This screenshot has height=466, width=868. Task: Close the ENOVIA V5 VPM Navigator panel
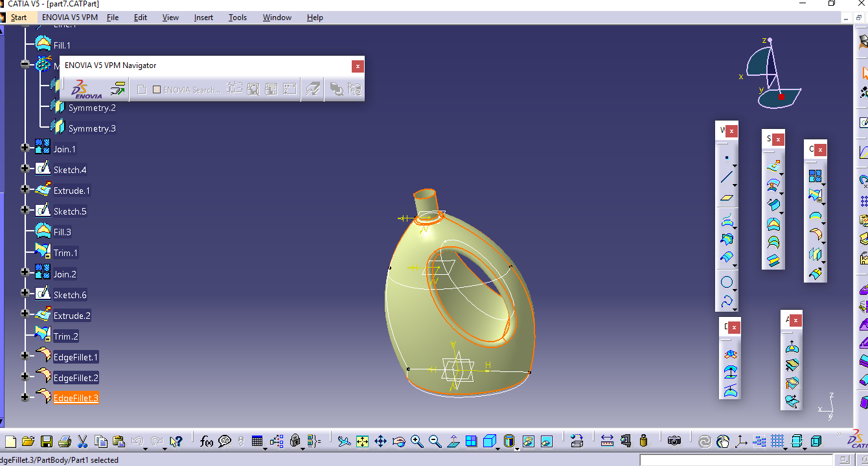358,66
